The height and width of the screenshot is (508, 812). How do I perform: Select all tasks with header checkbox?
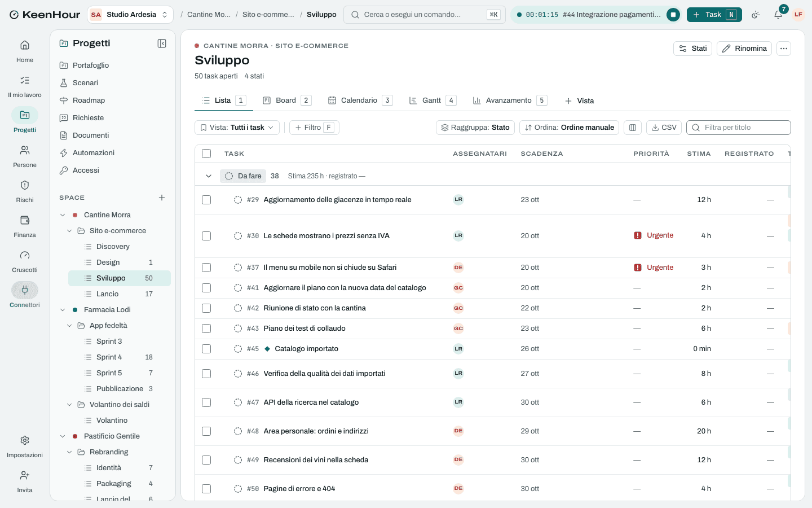coord(206,154)
